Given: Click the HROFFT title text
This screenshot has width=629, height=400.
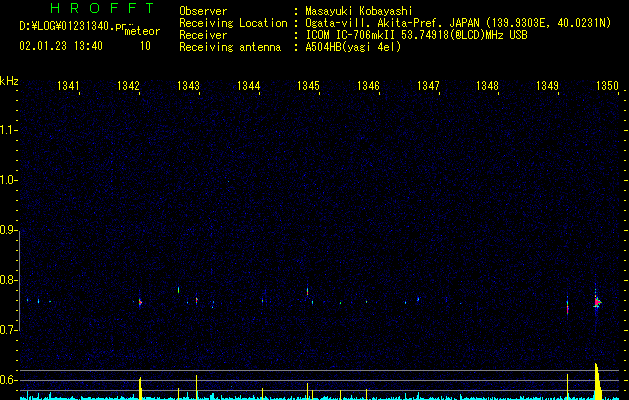Looking at the screenshot, I should pos(102,8).
